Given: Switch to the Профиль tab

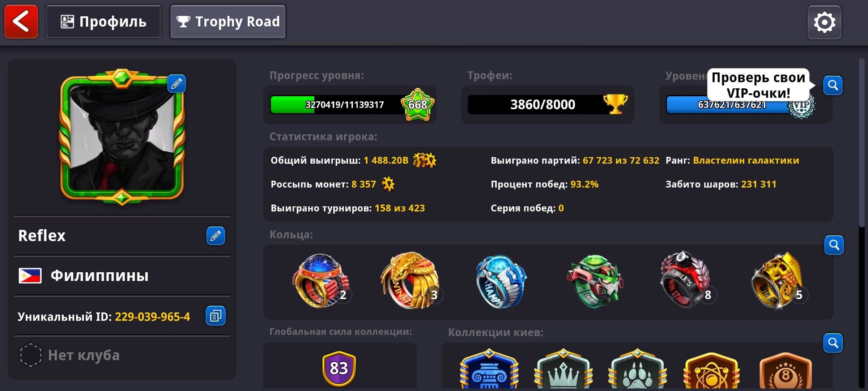Looking at the screenshot, I should [x=103, y=22].
